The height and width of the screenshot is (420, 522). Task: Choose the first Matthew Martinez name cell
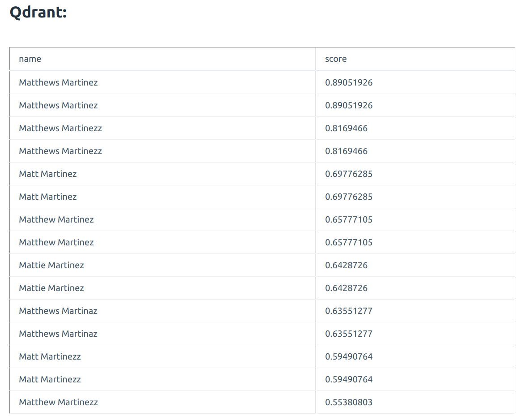[x=56, y=219]
